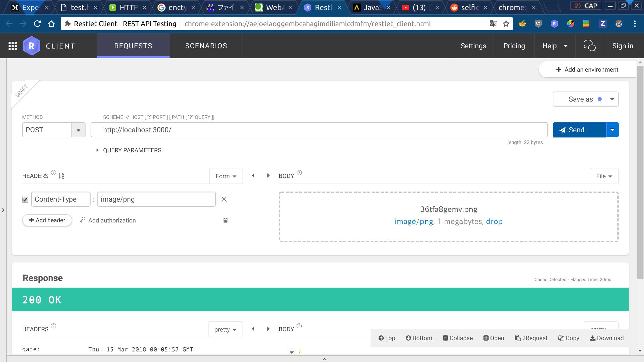The image size is (644, 362).
Task: Click the Restlet Client R logo icon
Action: point(31,46)
